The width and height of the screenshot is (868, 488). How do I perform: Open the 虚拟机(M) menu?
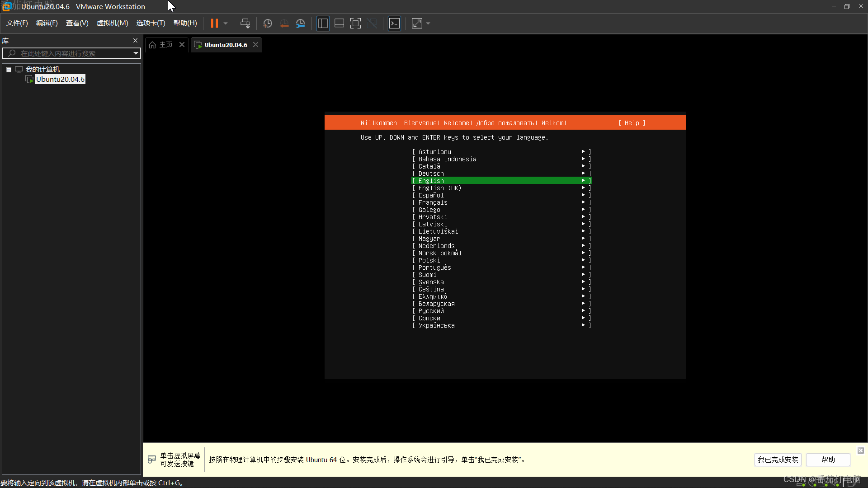[112, 23]
